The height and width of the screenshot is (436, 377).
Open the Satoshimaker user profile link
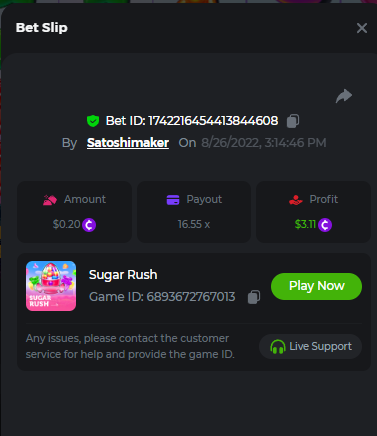(x=128, y=143)
